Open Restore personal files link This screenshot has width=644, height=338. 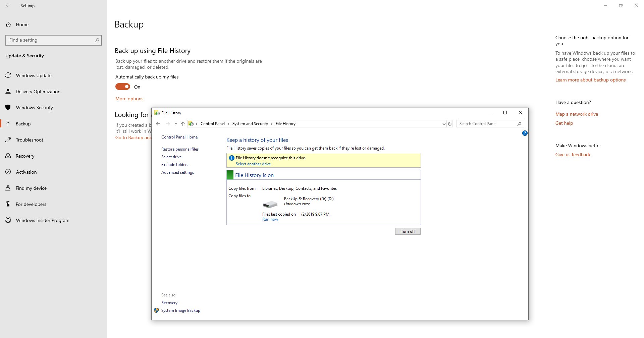tap(180, 149)
